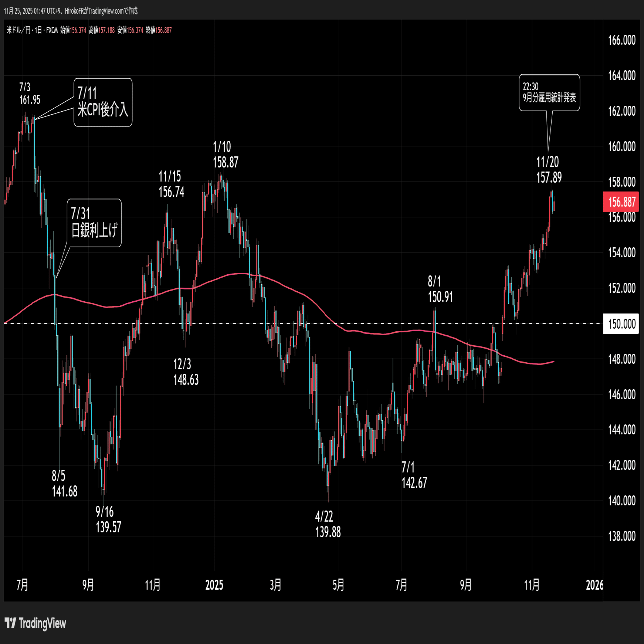Click the 144.000 price axis label

point(622,430)
